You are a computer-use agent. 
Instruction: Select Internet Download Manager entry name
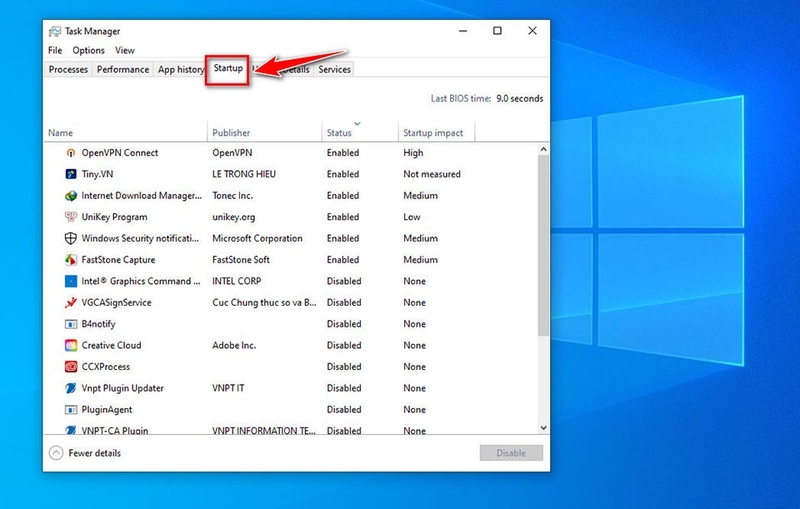pyautogui.click(x=141, y=196)
